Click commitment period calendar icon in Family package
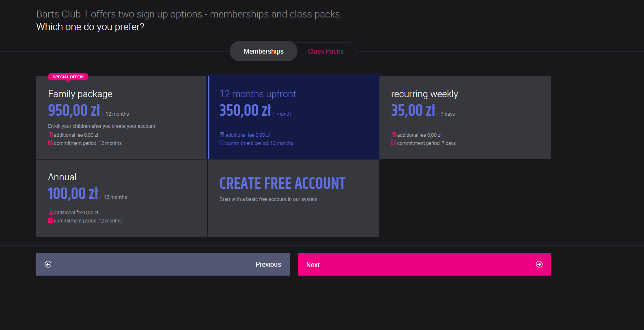Viewport: 644px width, 330px height. point(51,143)
